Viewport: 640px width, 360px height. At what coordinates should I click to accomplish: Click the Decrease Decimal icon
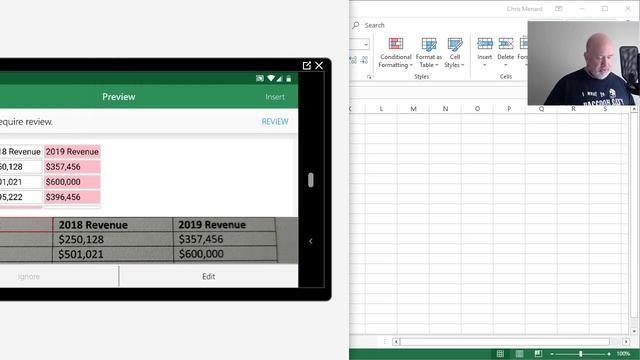364,60
